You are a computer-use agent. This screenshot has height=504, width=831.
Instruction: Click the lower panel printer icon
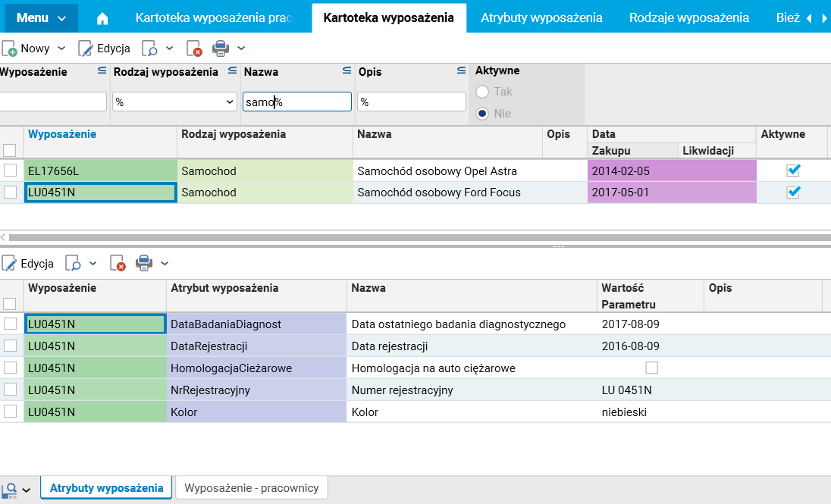tap(144, 264)
